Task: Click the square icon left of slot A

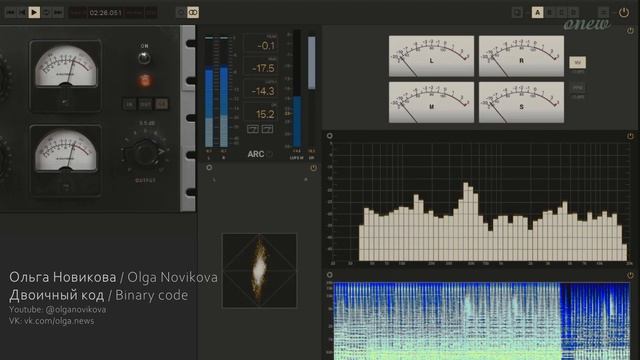Action: click(517, 13)
